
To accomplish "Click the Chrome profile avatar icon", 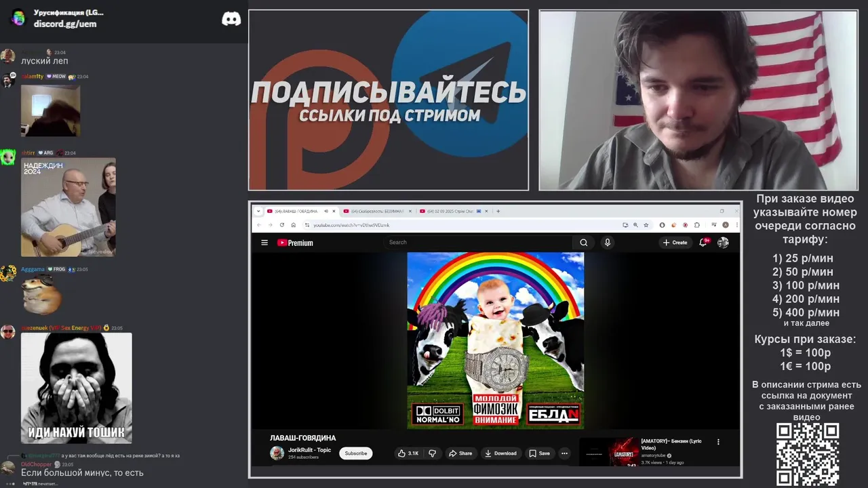I will 726,225.
